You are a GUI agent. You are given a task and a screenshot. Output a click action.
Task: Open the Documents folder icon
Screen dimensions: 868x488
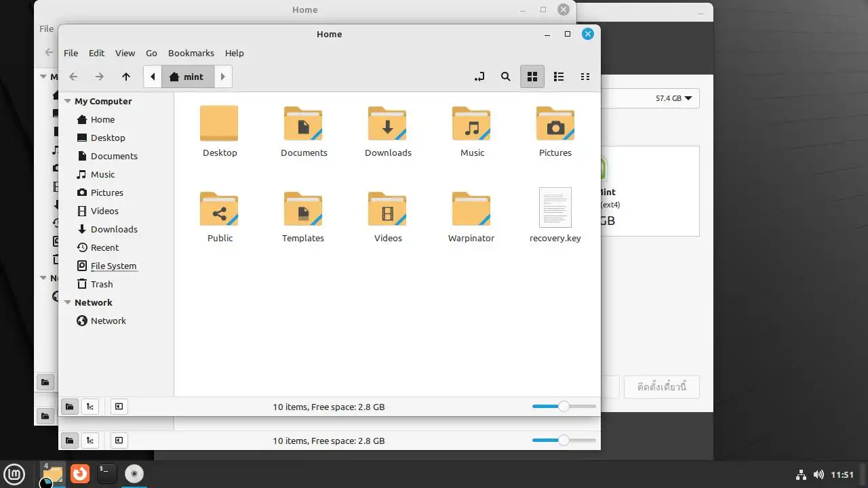pos(303,123)
